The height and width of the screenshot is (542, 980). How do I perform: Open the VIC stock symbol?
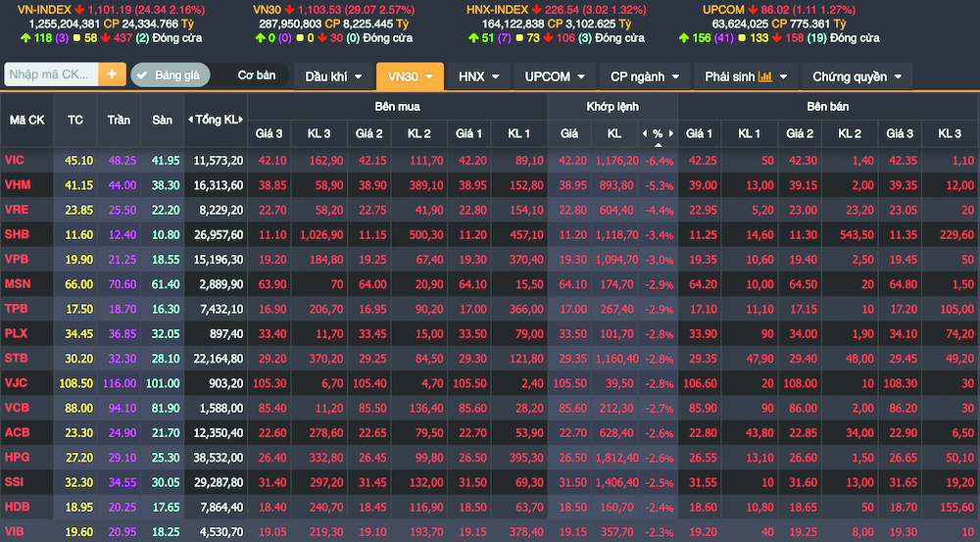15,160
